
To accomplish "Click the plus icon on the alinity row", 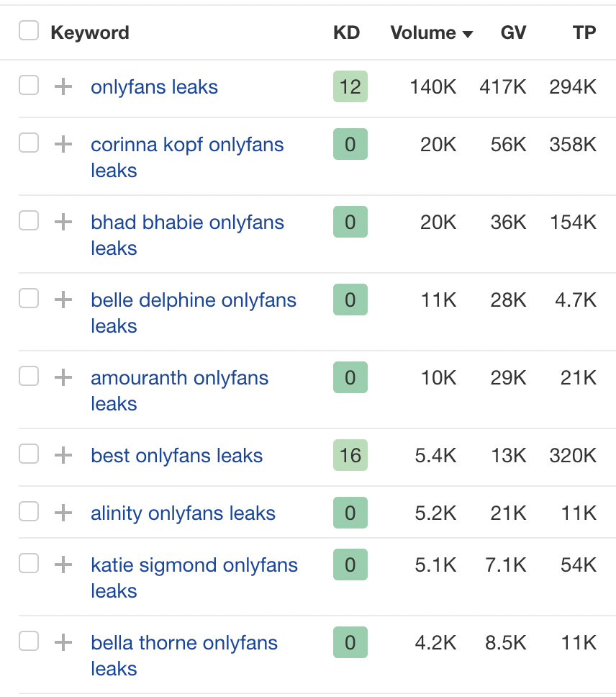I will [63, 513].
